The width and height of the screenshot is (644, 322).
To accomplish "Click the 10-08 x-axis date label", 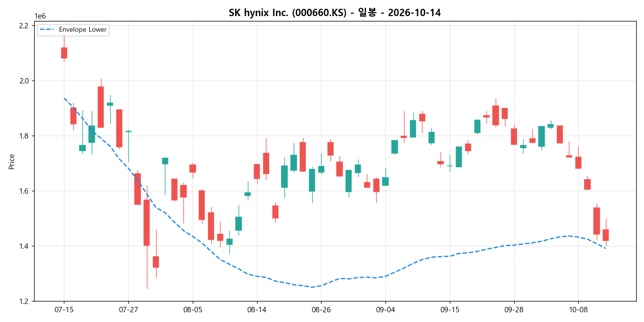I will click(578, 310).
